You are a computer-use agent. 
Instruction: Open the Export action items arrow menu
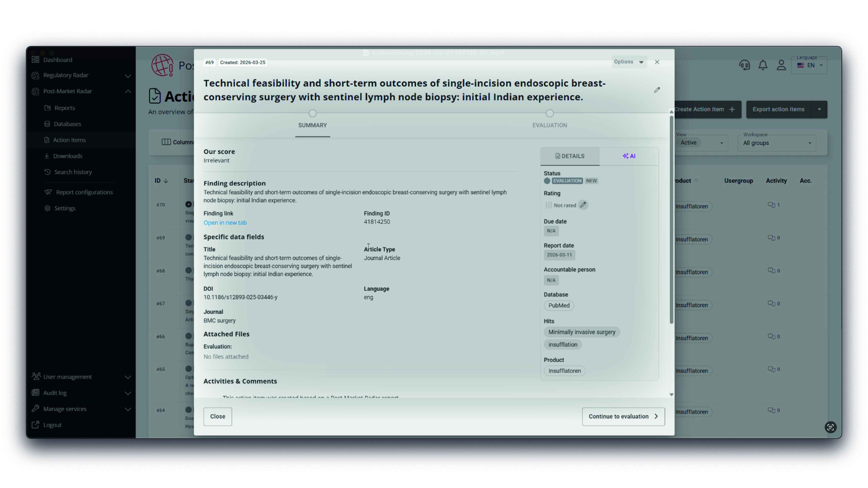(x=819, y=109)
